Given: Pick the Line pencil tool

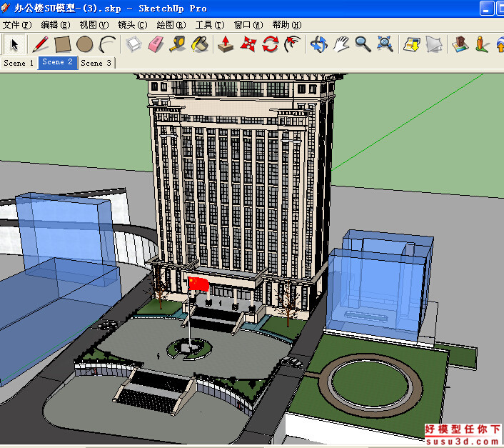Looking at the screenshot, I should pyautogui.click(x=41, y=44).
